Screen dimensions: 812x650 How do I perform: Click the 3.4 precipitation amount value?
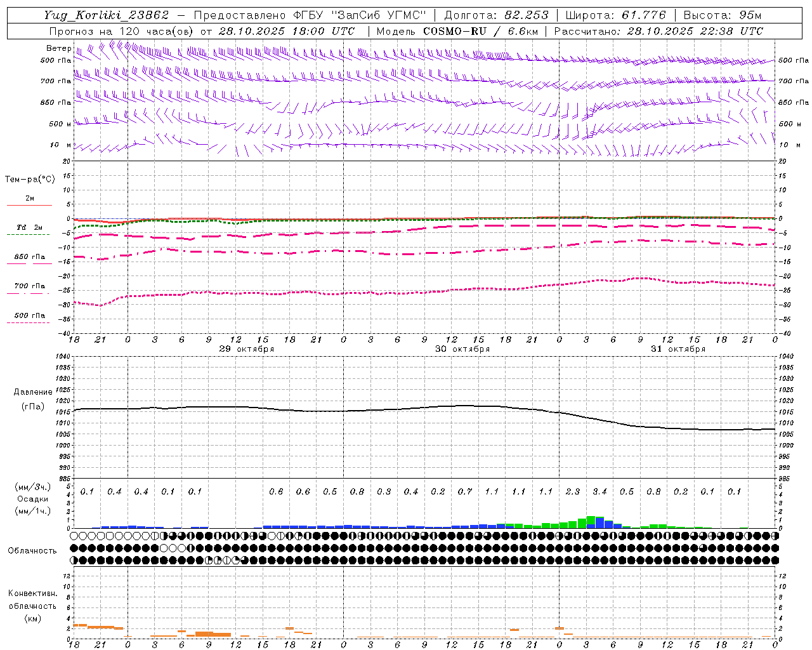[599, 491]
